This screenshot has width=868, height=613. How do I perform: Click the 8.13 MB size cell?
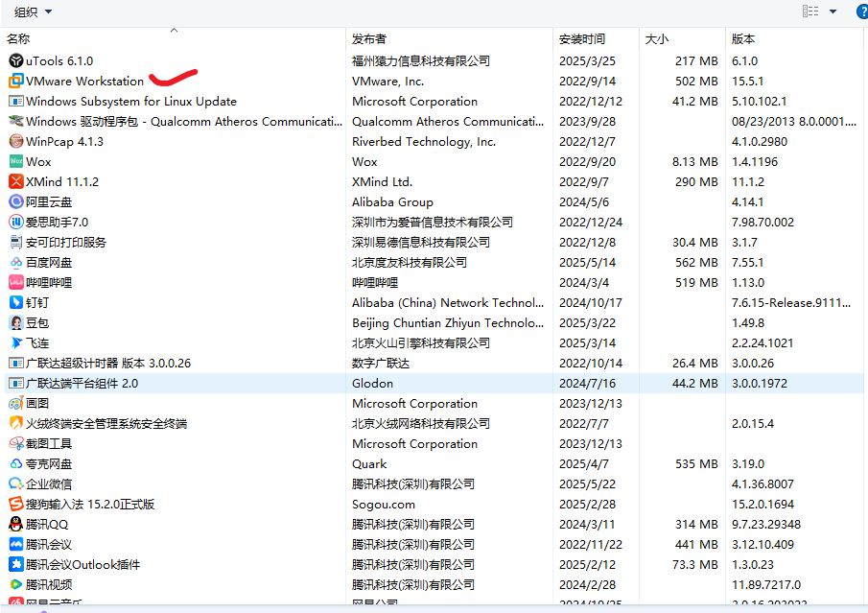point(694,162)
